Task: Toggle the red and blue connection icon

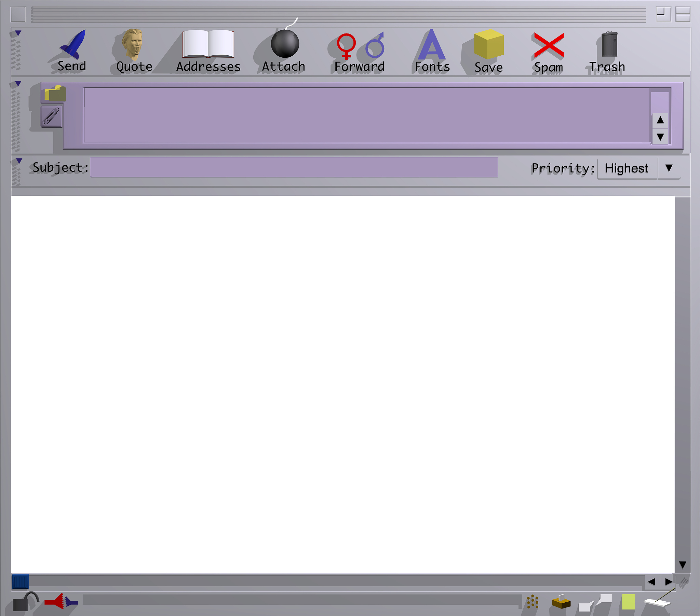Action: click(62, 601)
